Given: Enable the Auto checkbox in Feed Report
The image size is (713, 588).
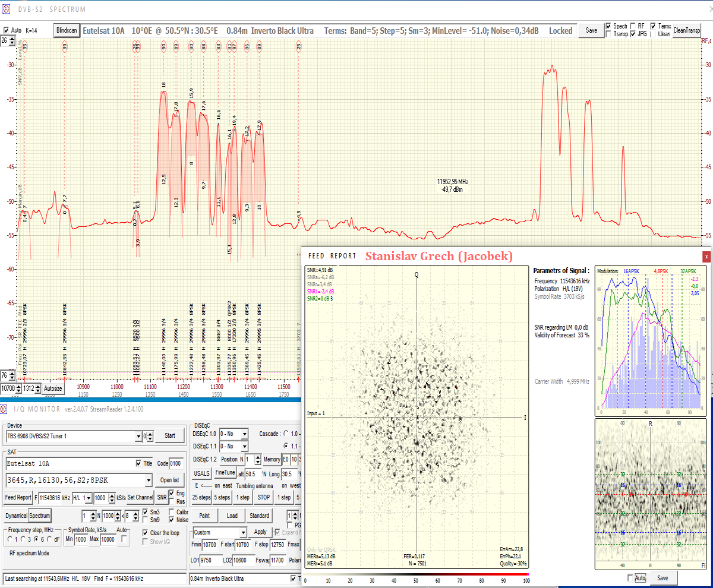Looking at the screenshot, I should click(x=630, y=578).
